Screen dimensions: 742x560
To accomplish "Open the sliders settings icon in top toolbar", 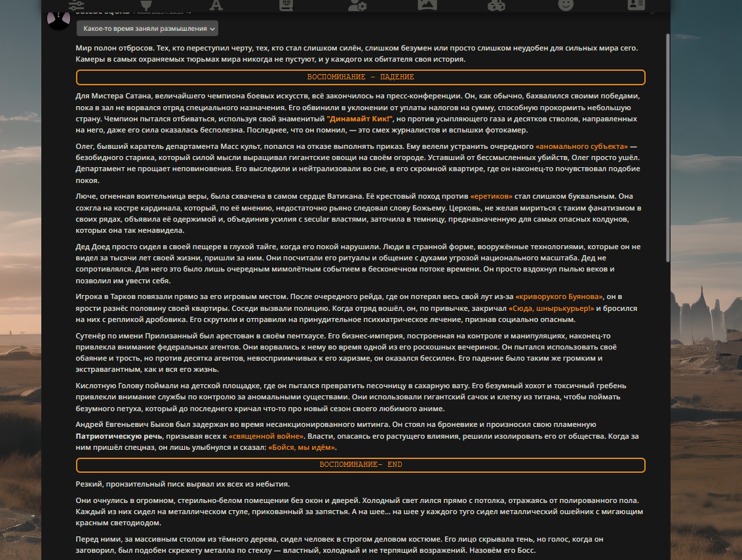I will [x=76, y=5].
